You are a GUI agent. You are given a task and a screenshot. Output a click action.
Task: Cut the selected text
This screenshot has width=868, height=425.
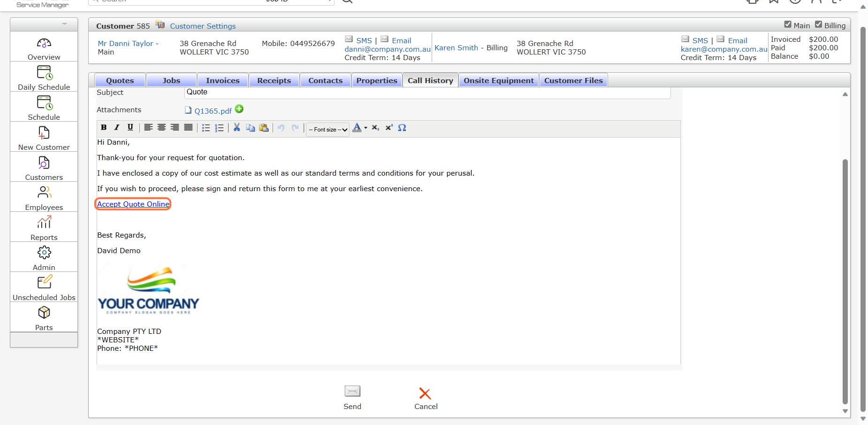coord(237,127)
